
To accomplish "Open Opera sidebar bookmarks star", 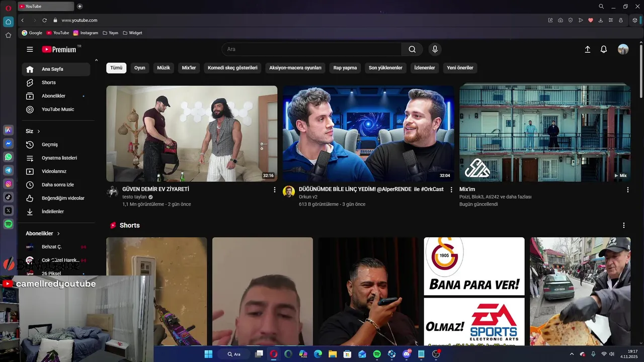I will [x=8, y=35].
